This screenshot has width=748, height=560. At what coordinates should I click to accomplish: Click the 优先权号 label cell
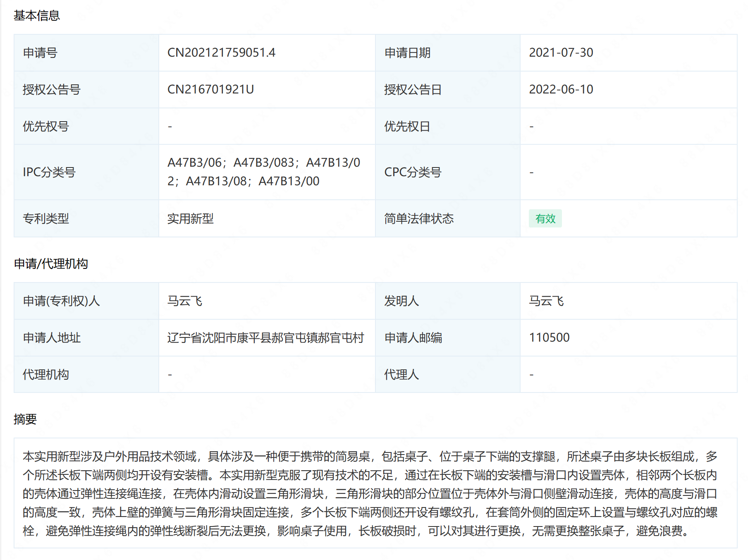click(x=86, y=126)
